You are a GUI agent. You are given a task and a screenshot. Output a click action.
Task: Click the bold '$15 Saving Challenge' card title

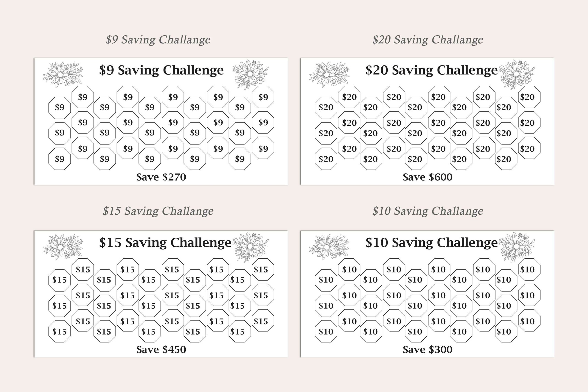coord(165,243)
